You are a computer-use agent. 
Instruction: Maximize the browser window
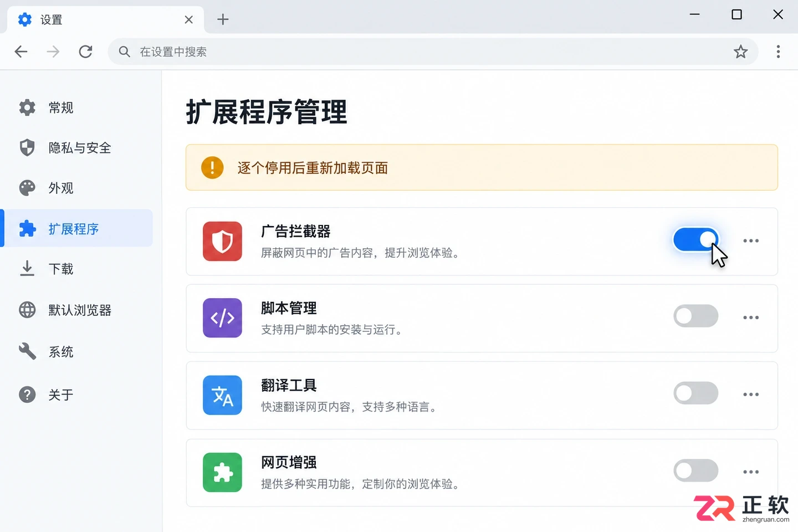(736, 14)
